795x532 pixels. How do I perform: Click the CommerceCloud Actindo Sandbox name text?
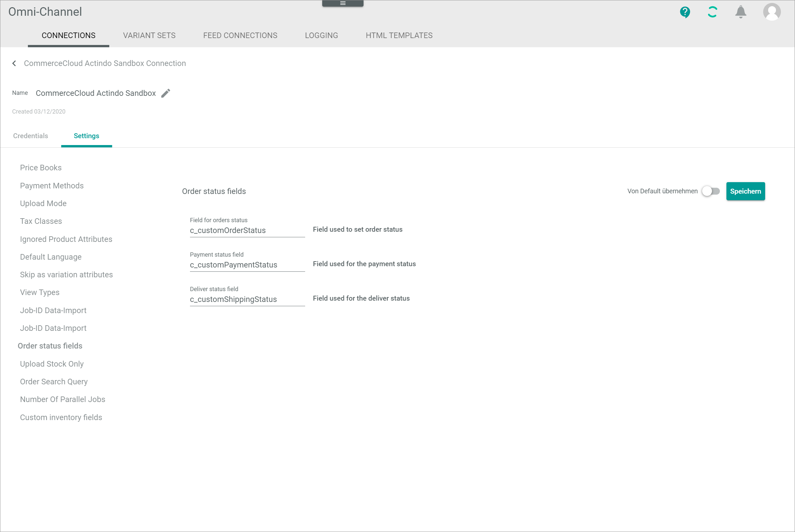[x=96, y=93]
